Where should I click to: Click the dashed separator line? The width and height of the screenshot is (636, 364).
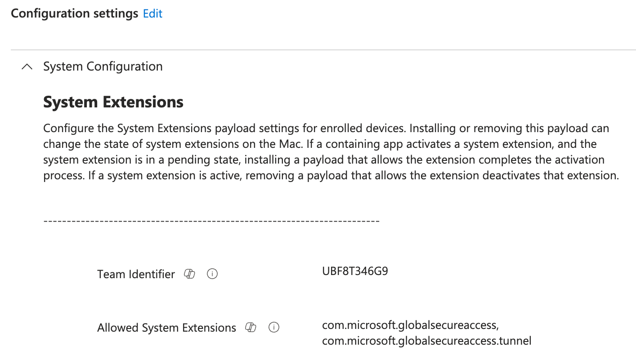[x=211, y=221]
